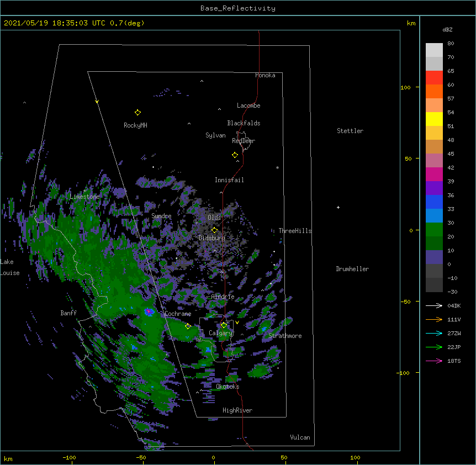Click the Innisfail label
This screenshot has width=476, height=465.
[x=229, y=180]
